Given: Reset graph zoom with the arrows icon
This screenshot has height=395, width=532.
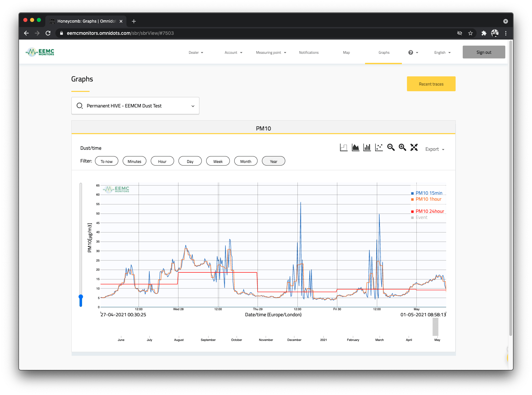Looking at the screenshot, I should 414,147.
